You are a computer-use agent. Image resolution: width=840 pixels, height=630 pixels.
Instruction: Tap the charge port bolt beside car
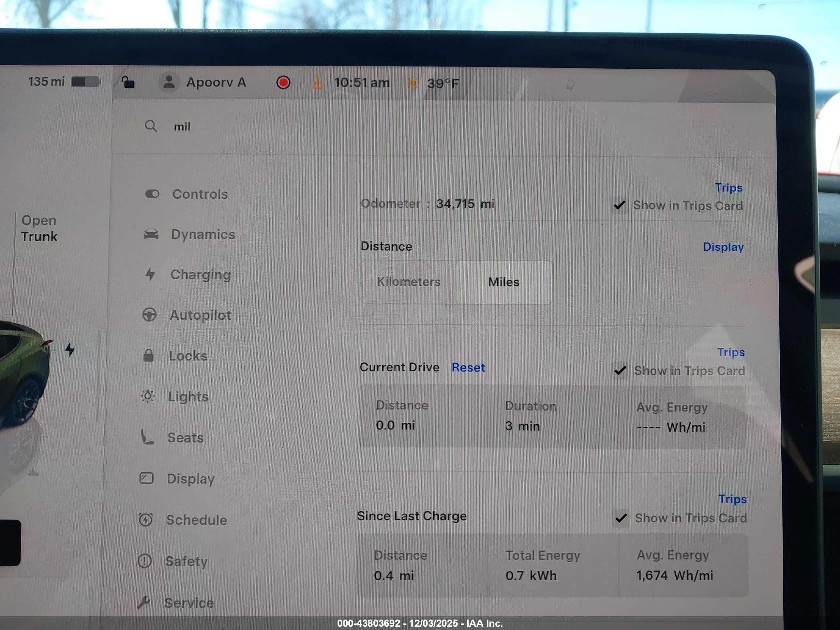pos(69,349)
